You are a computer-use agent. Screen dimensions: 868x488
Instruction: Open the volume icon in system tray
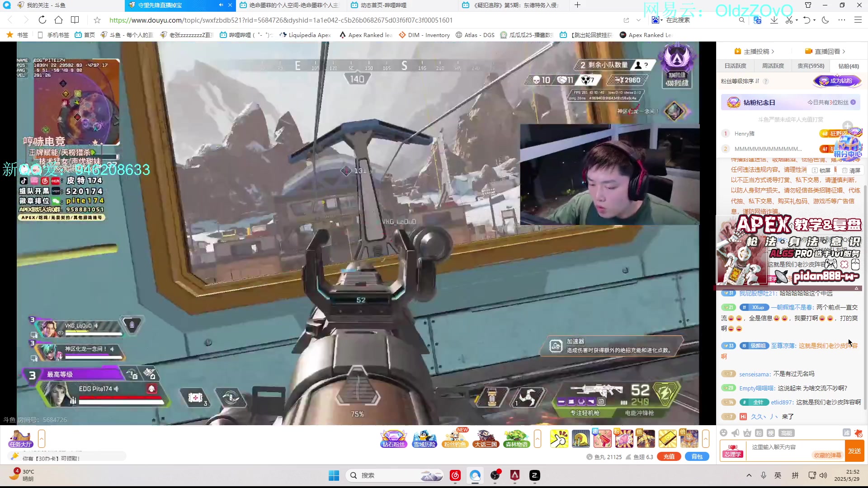click(823, 475)
